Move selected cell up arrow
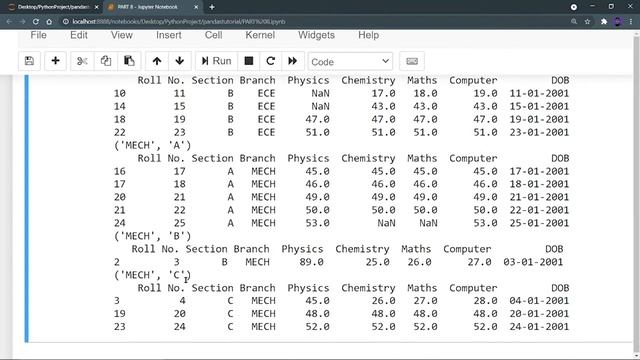Image resolution: width=640 pixels, height=360 pixels. pos(157,61)
